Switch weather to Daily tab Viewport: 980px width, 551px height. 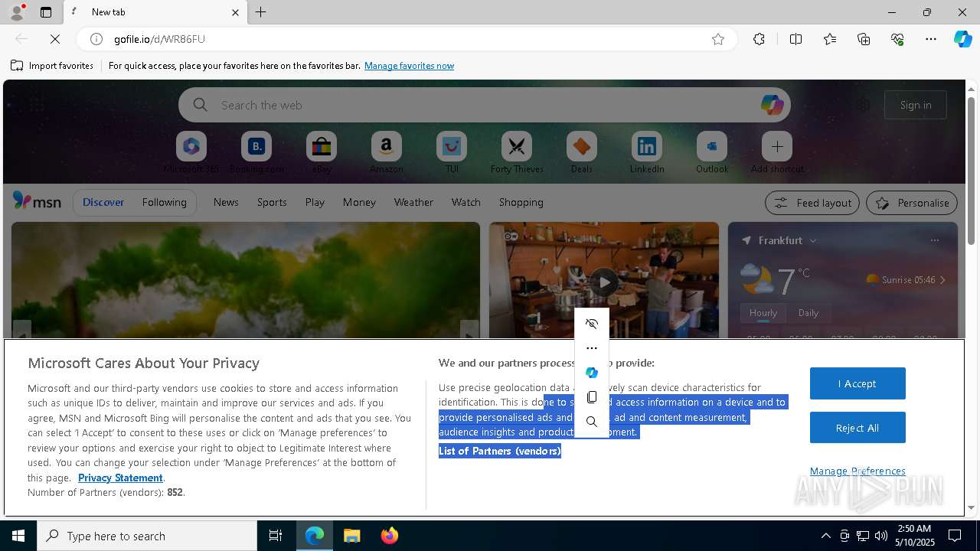pyautogui.click(x=808, y=312)
